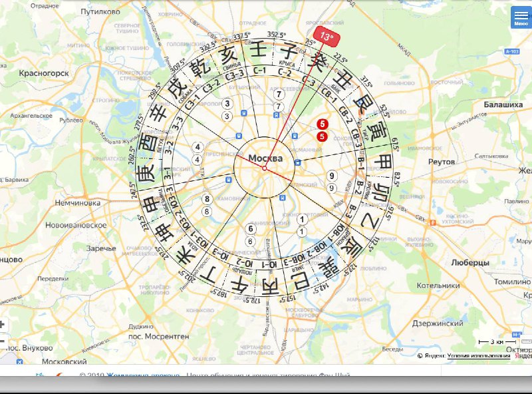Viewport: 532px width, 394px height.
Task: Click the С-2 sector label on compass
Action: [285, 73]
